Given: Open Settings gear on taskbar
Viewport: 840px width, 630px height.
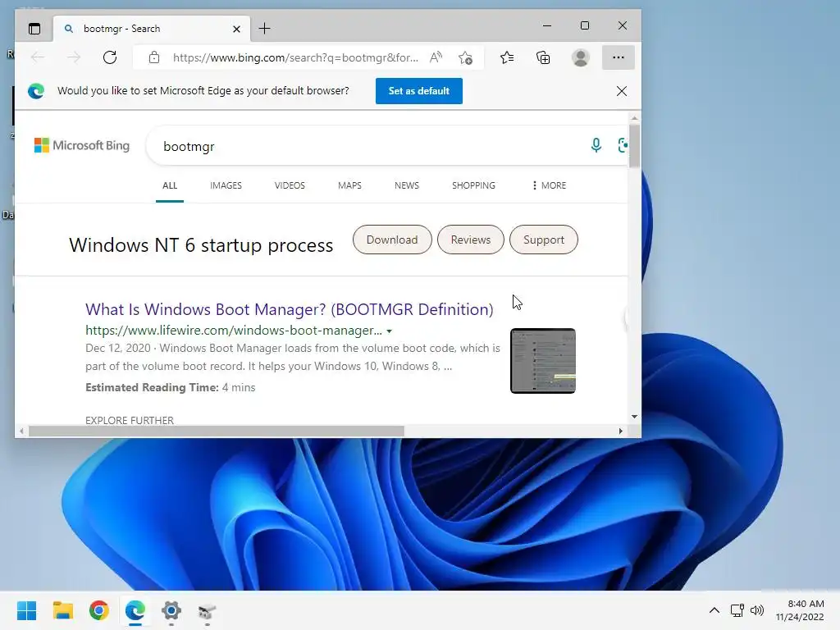Looking at the screenshot, I should pos(171,610).
